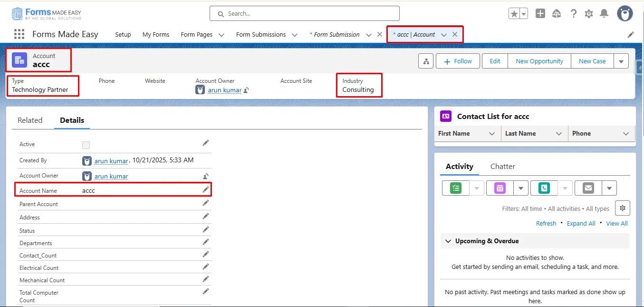Viewport: 644px width, 307px height.
Task: Click the Contact List purple icon
Action: [x=446, y=116]
